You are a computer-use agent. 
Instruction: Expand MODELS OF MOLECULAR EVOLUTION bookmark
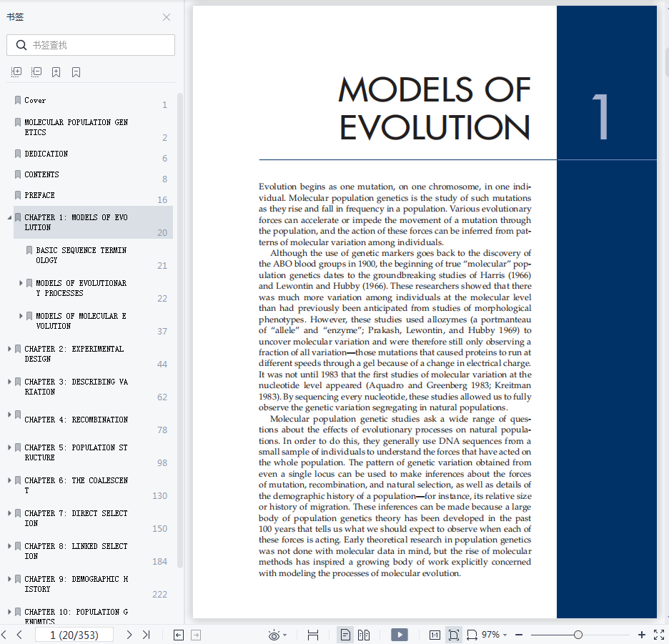[x=21, y=316]
